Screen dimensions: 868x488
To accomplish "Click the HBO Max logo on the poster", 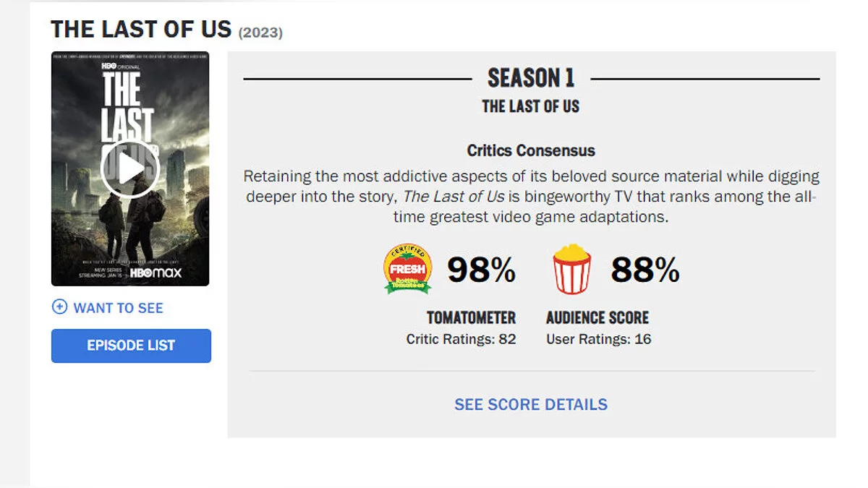I will 156,273.
